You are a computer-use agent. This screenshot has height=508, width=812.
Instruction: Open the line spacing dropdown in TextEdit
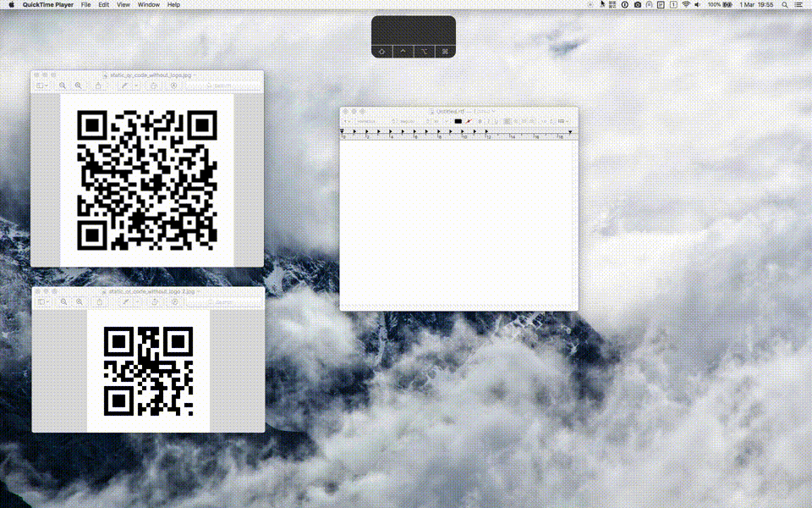(546, 121)
